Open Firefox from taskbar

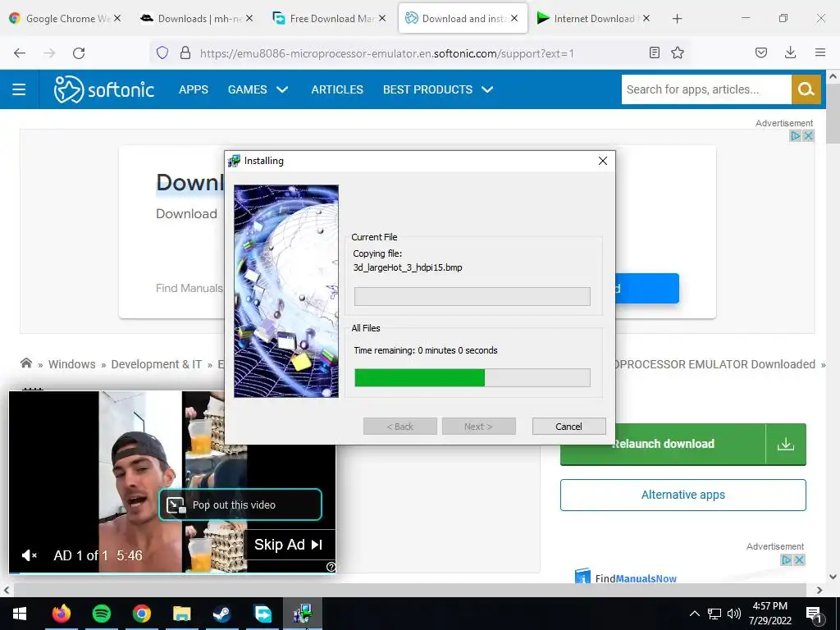61,614
